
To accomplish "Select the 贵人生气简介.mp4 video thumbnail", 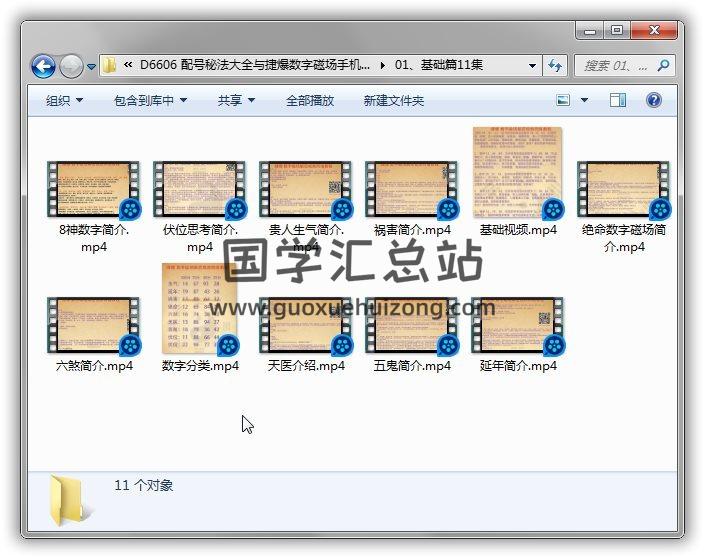I will coord(306,189).
